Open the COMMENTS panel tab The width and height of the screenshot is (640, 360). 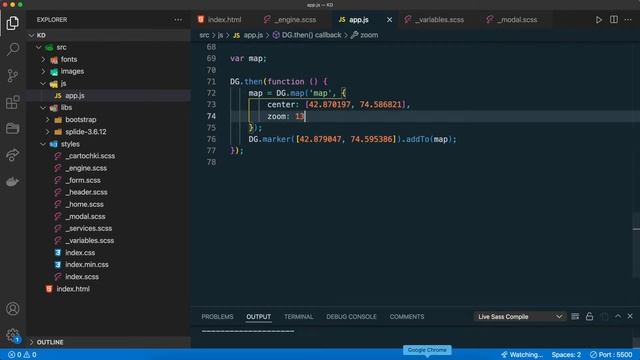[x=407, y=317]
